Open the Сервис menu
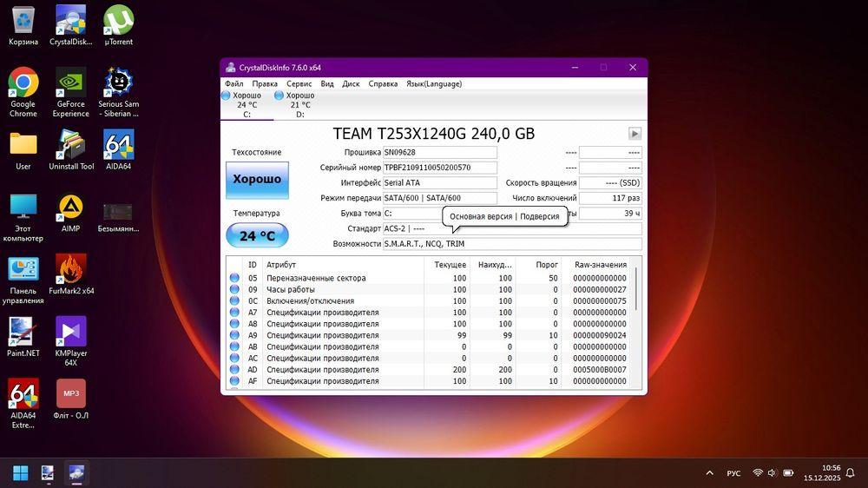 (x=299, y=83)
